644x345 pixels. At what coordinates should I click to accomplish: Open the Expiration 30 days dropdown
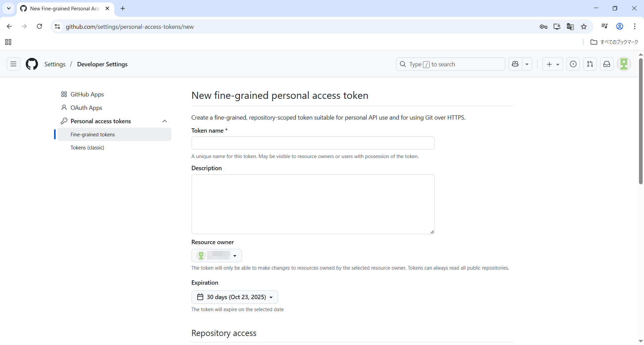coord(234,297)
